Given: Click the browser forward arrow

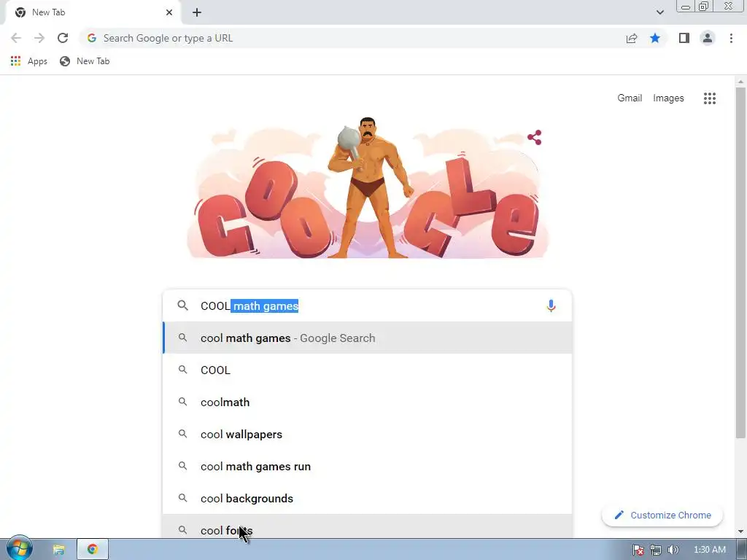Looking at the screenshot, I should point(39,38).
